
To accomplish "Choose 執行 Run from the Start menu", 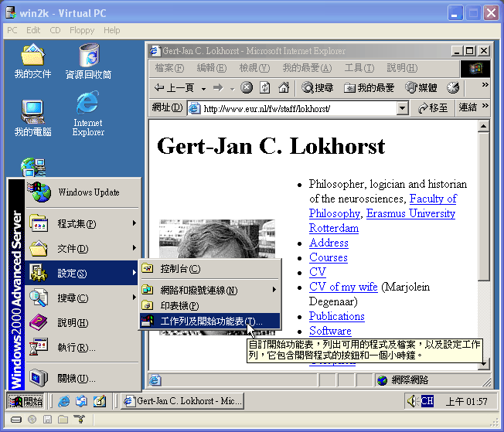I will (x=83, y=347).
